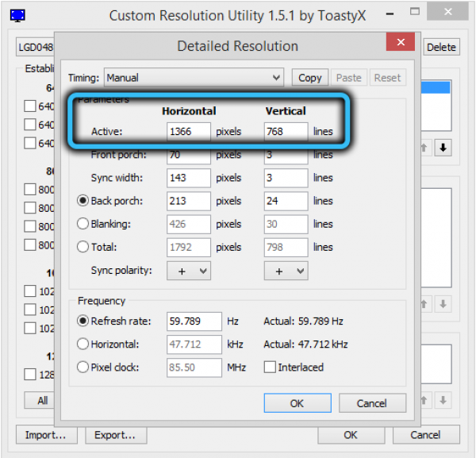Select the highlighted blue list entry
Image resolution: width=476 pixels, height=458 pixels.
[436, 87]
